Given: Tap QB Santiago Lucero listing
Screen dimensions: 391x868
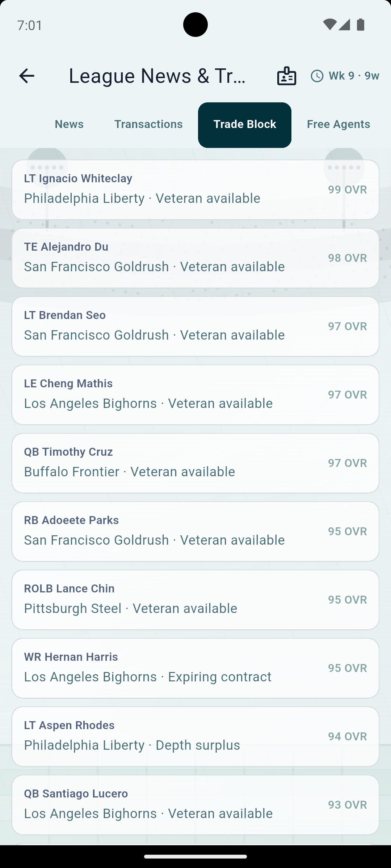Looking at the screenshot, I should [195, 805].
